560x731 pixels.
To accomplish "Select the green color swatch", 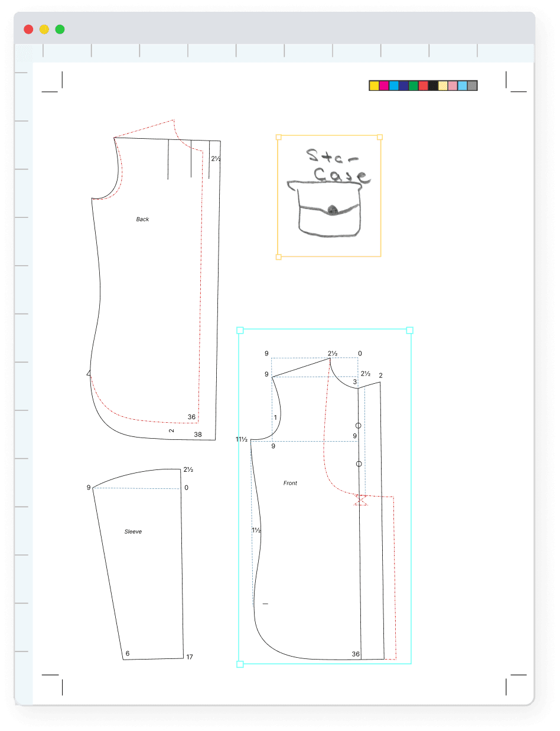I will tap(414, 86).
